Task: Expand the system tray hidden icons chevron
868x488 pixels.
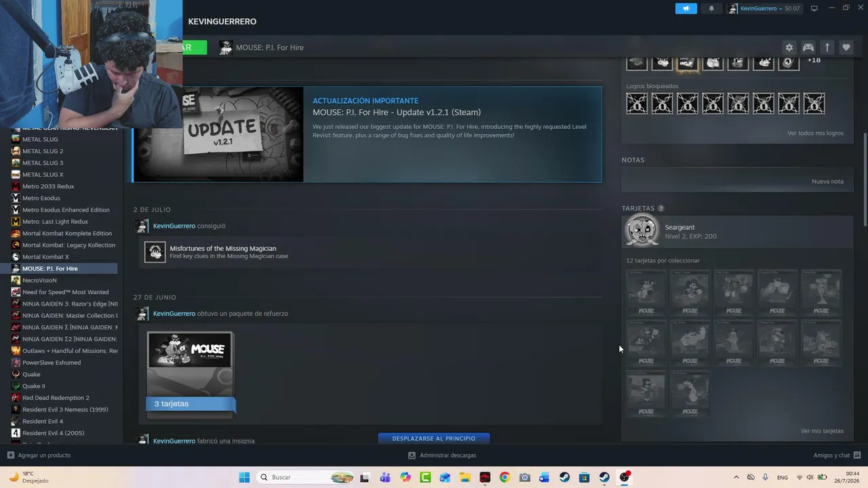Action: pos(736,477)
